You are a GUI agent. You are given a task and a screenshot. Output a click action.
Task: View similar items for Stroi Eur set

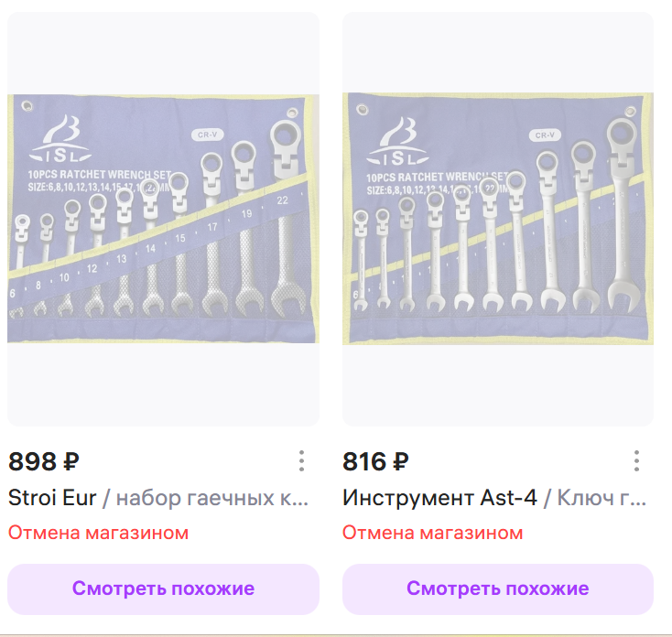tap(163, 589)
